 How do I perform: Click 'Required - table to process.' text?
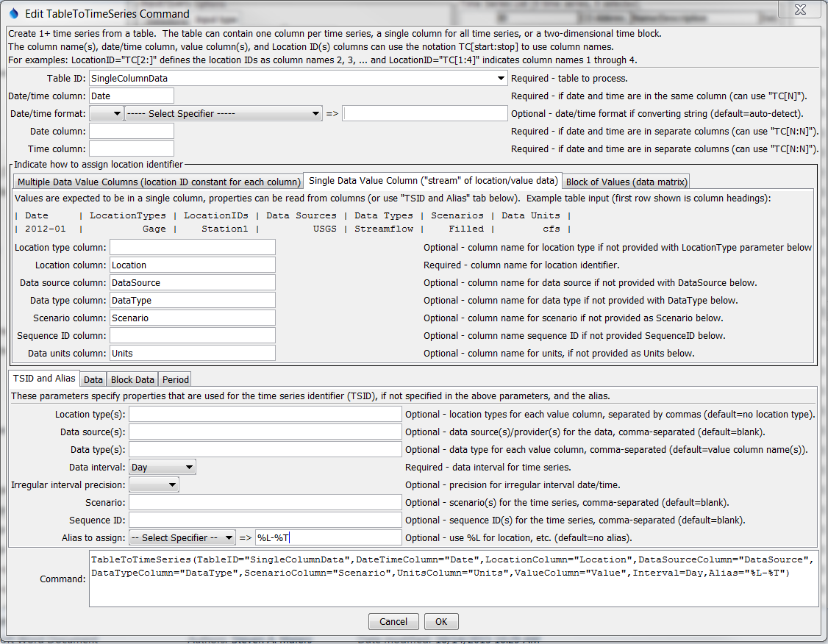click(x=569, y=78)
